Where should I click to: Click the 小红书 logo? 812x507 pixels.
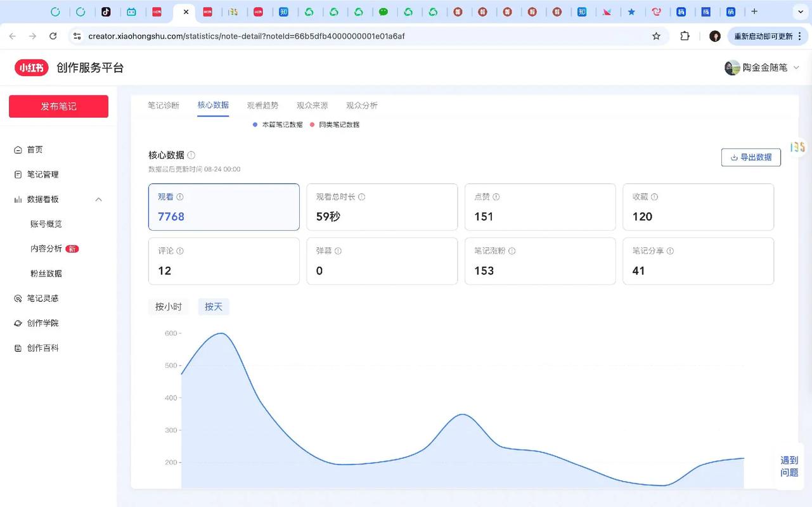pos(31,68)
